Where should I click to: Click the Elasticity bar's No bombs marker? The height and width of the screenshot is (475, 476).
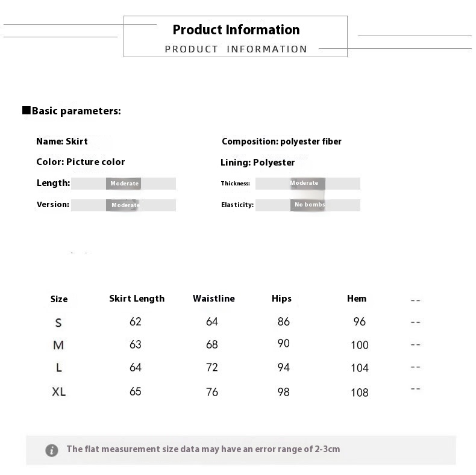point(308,205)
